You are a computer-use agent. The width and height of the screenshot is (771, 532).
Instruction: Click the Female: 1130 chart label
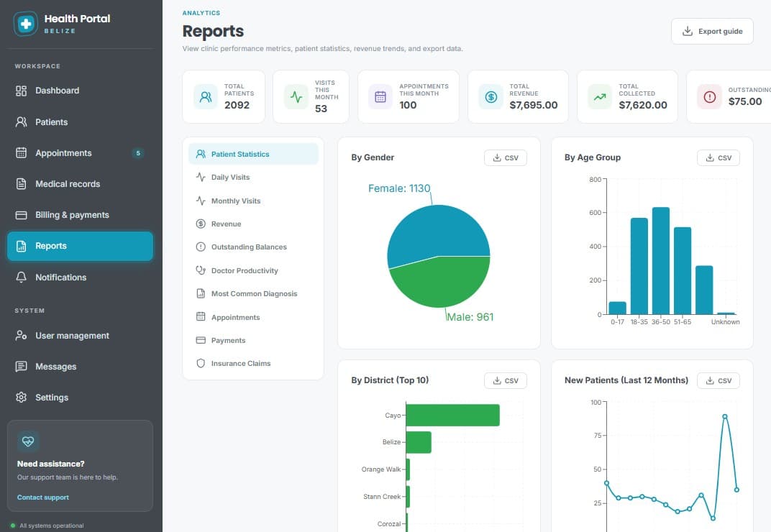click(399, 188)
